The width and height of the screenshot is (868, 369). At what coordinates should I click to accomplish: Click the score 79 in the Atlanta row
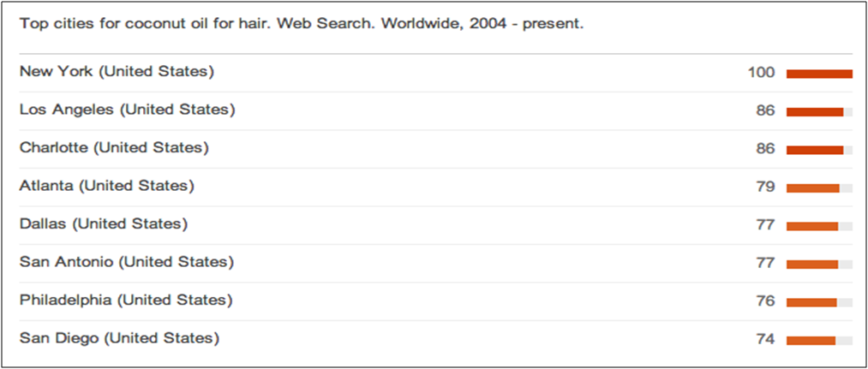765,187
